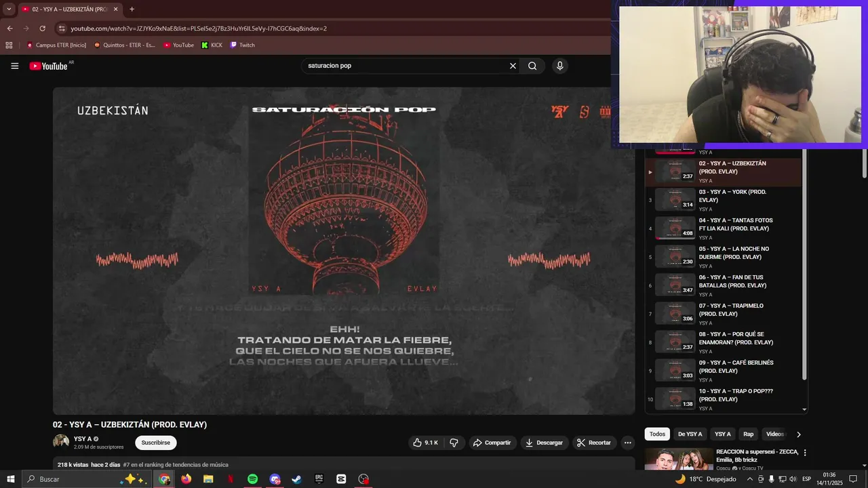The width and height of the screenshot is (868, 488).
Task: Play 10 - TRAP O POP??? playlist item
Action: coord(724,400)
